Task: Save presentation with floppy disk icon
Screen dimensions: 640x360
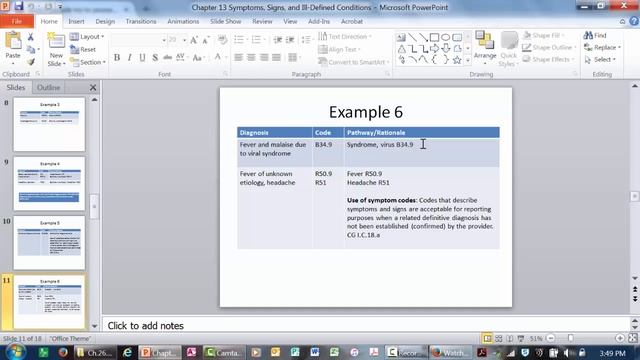Action: 18,7
